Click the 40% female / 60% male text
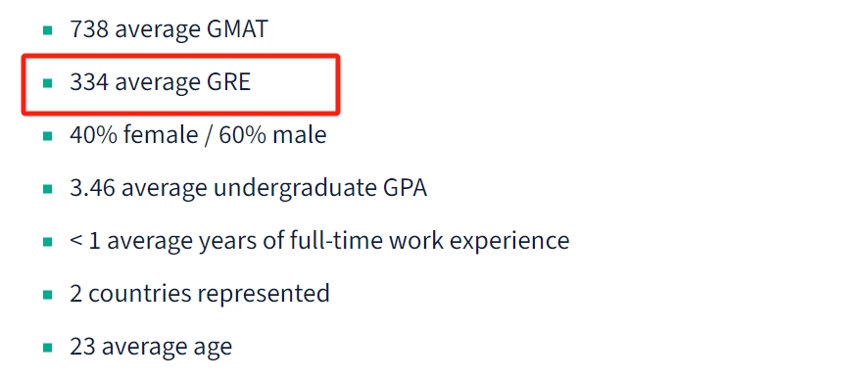The height and width of the screenshot is (380, 868). pyautogui.click(x=198, y=135)
